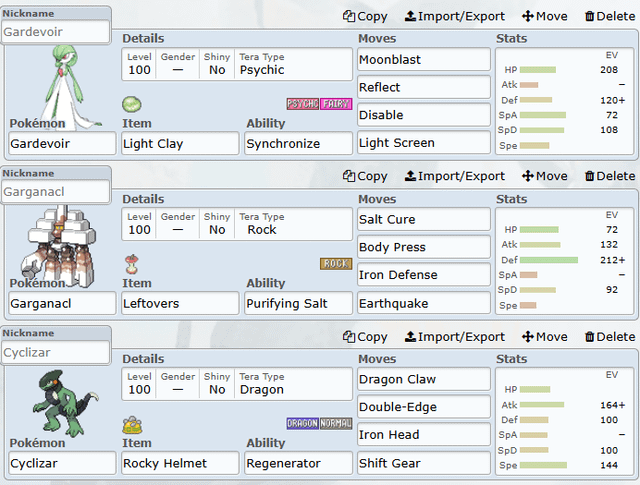Click Cyclizar's move arrows icon
This screenshot has width=640, height=485.
click(528, 337)
